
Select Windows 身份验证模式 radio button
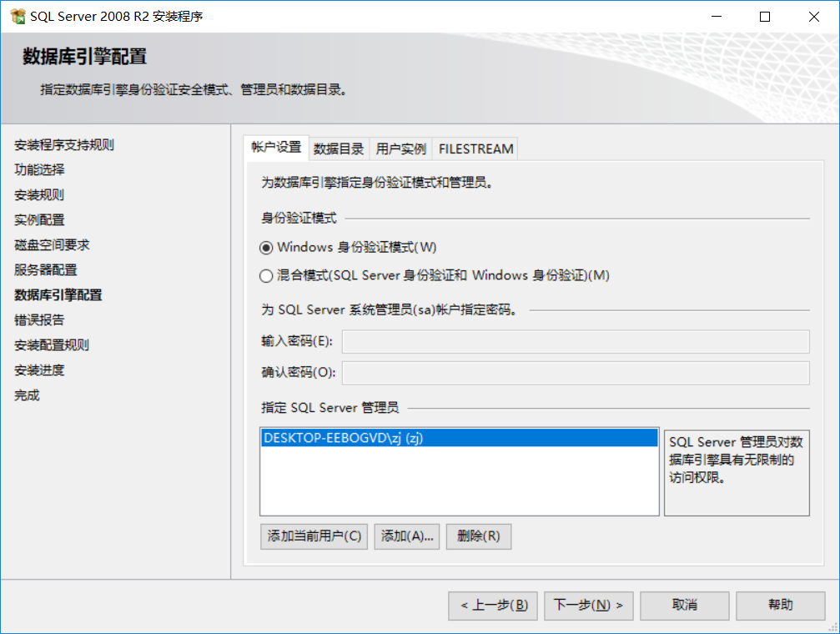click(x=265, y=247)
